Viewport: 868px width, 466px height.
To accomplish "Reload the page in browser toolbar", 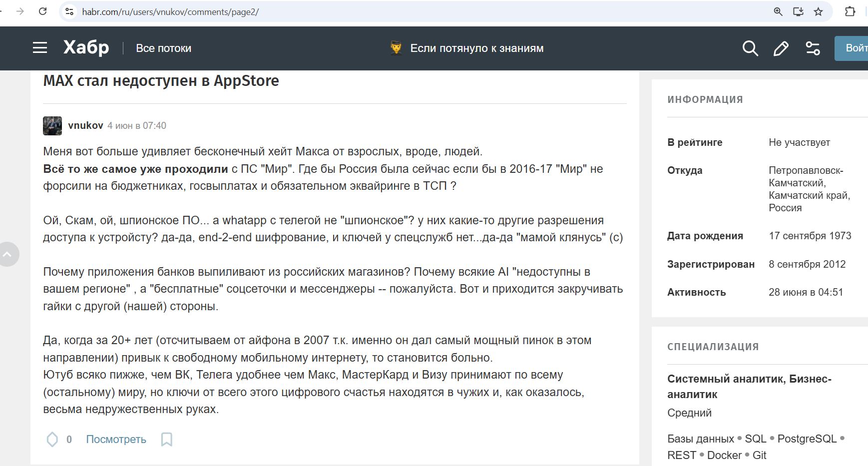I will [43, 11].
